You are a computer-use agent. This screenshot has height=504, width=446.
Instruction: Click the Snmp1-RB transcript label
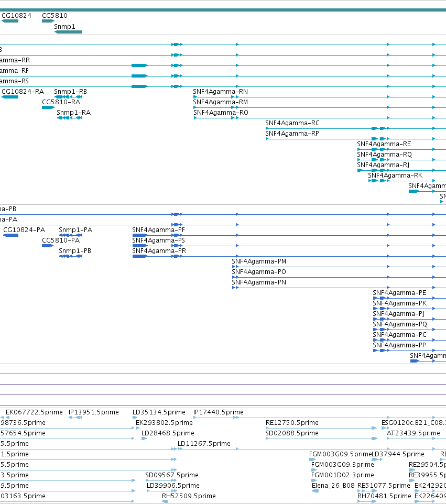click(x=70, y=92)
